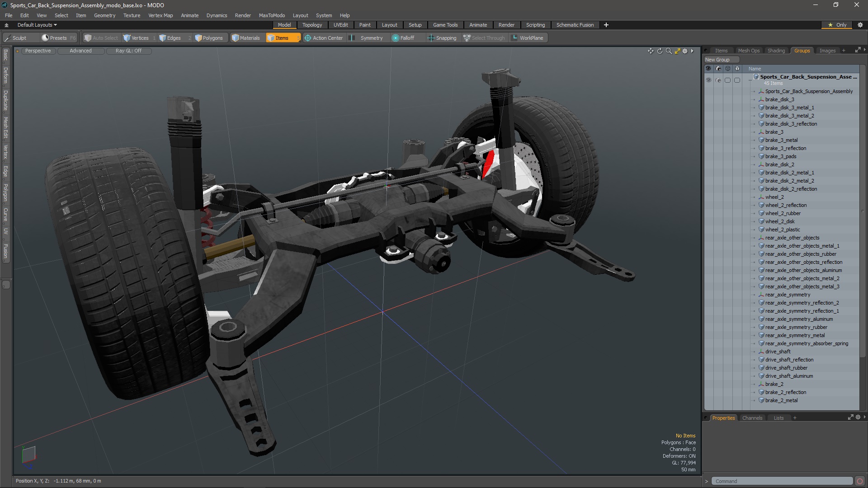Viewport: 868px width, 488px height.
Task: Click the viewport pan move icon
Action: coord(651,51)
